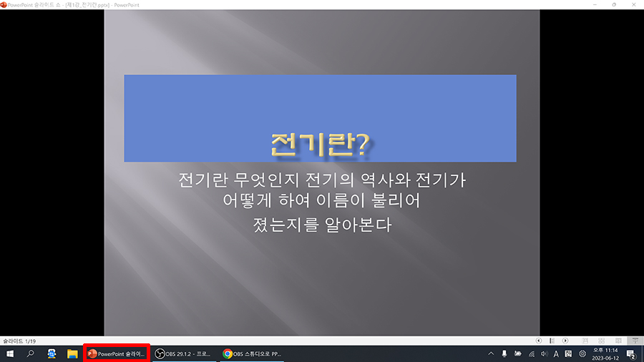Click the PowerPoint logo in title bar
This screenshot has width=644, height=362.
pyautogui.click(x=4, y=5)
